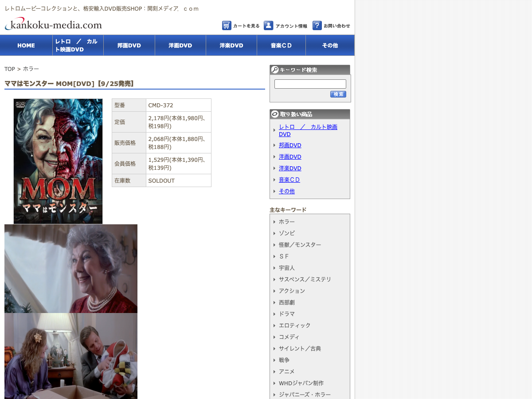Click the smiling elderly woman still image

[71, 269]
